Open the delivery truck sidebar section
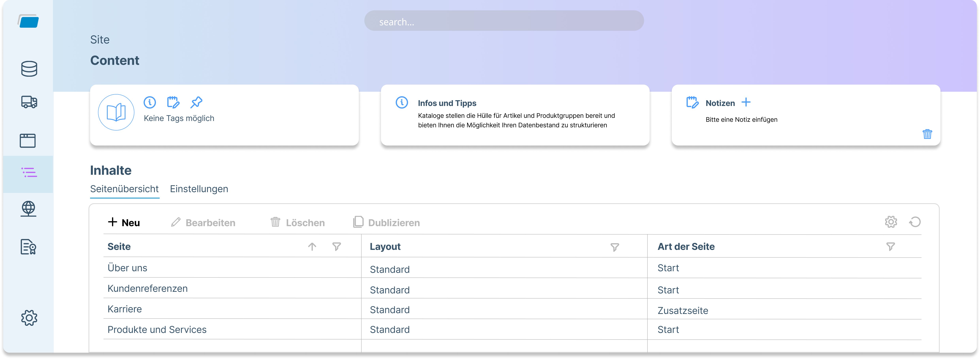This screenshot has width=980, height=359. point(29,102)
